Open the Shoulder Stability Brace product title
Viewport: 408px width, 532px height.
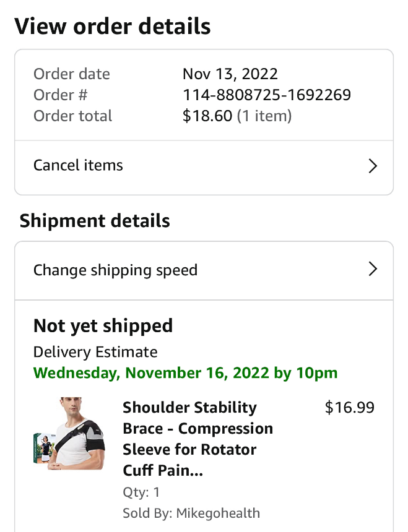pos(198,439)
